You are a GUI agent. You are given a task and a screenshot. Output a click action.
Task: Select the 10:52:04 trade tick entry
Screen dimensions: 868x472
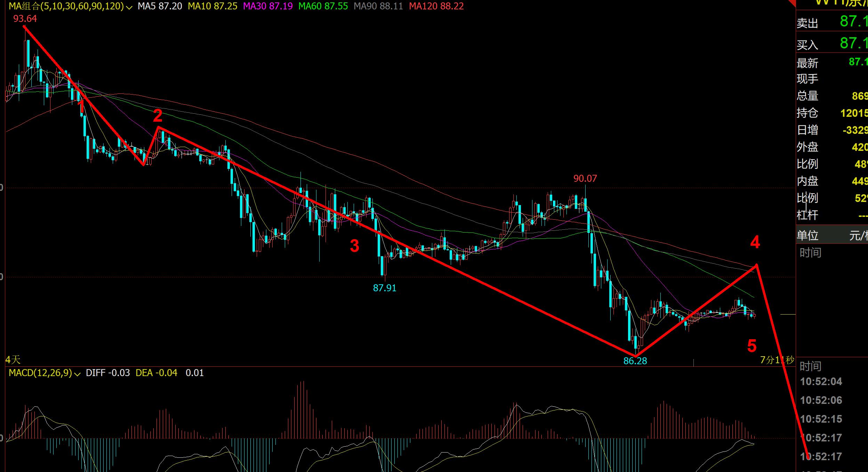(821, 382)
